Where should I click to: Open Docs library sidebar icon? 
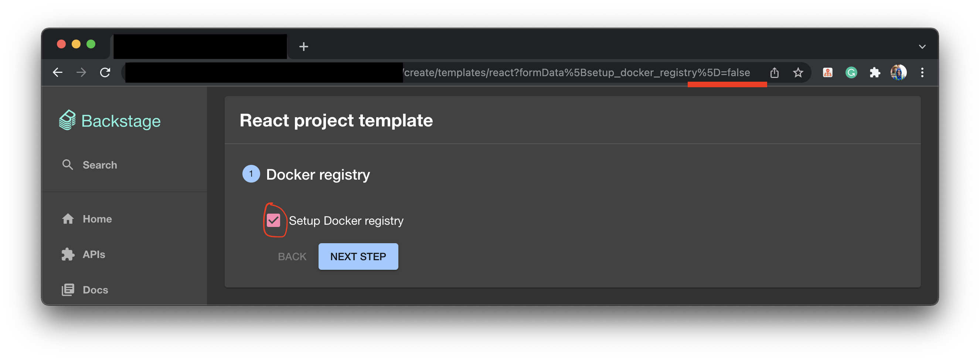tap(68, 290)
